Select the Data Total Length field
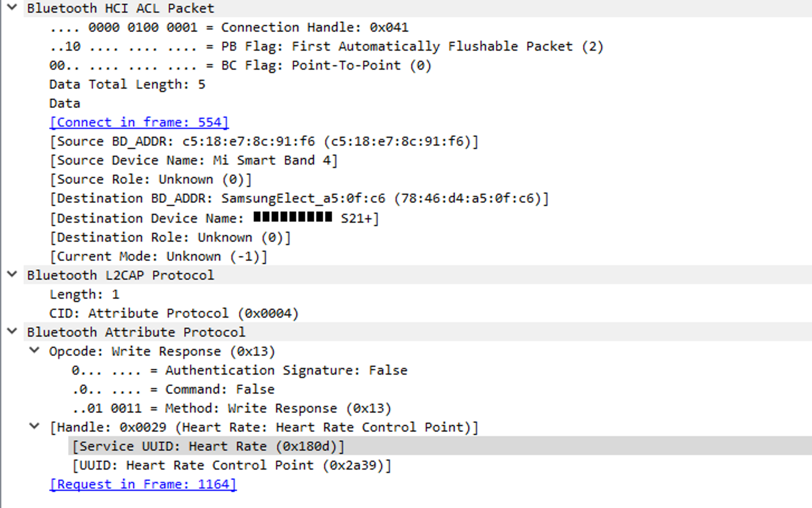The height and width of the screenshot is (508, 812). (x=127, y=84)
